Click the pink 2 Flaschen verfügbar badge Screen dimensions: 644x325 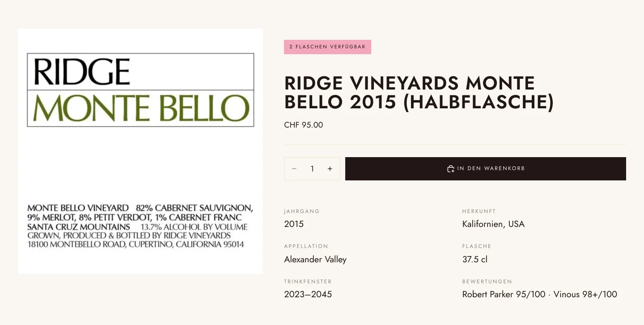327,47
